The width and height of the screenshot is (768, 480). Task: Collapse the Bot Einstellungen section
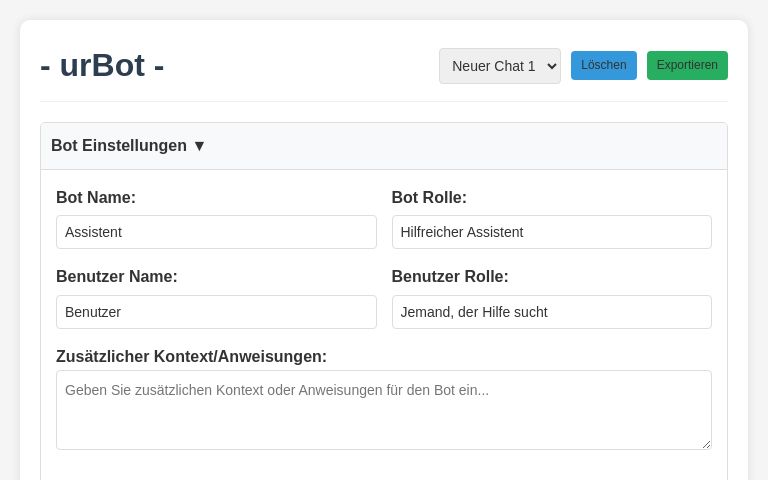click(119, 146)
